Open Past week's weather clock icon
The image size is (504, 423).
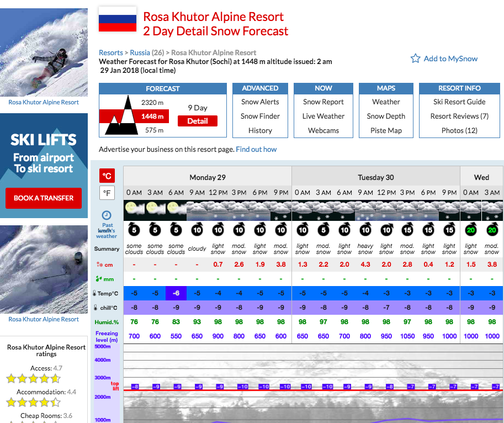coord(107,215)
